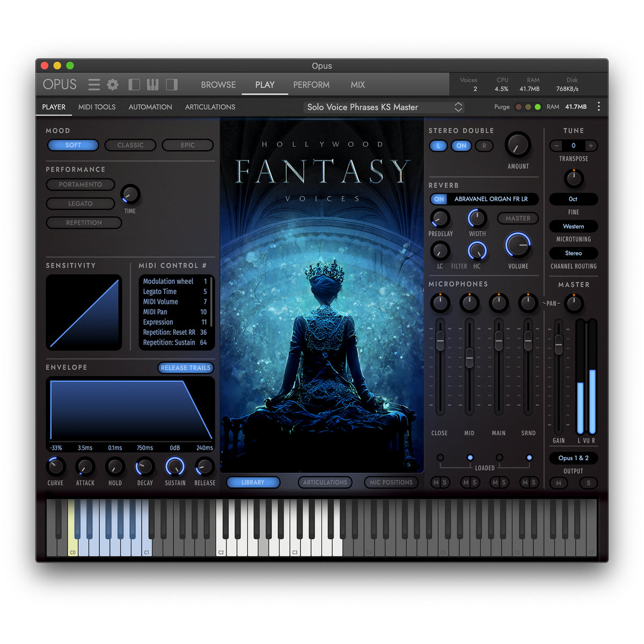Click the Close microphone pan knob
Screen dimensions: 644x644
coord(440,303)
